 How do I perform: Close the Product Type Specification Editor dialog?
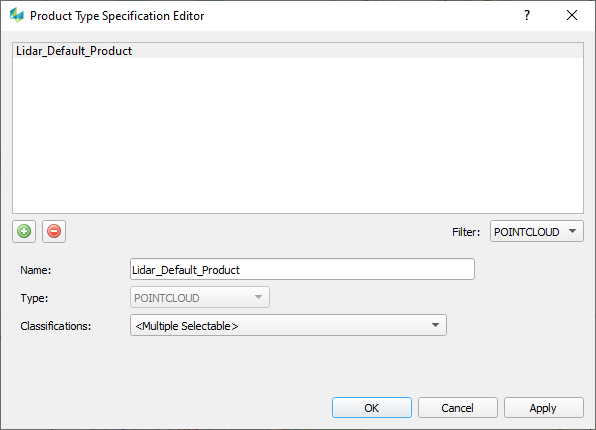click(x=572, y=15)
